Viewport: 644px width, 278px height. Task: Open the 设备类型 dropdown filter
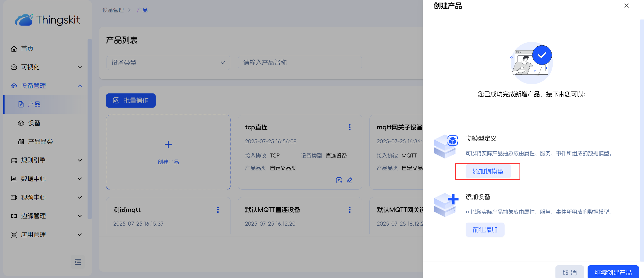coord(168,63)
